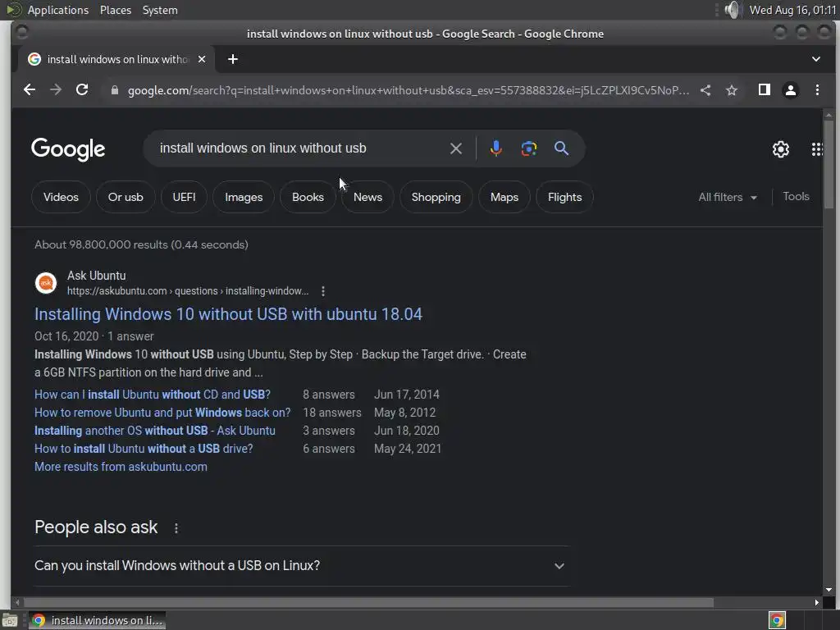This screenshot has width=840, height=630.
Task: Select the Videos filter chip
Action: [61, 197]
